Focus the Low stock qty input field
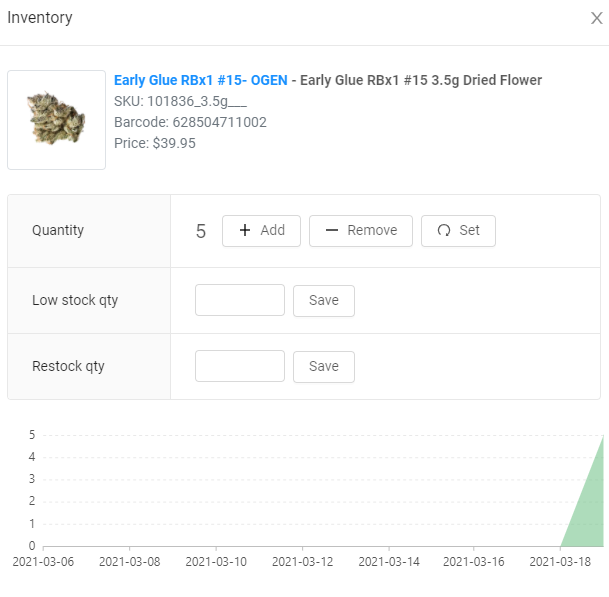Viewport: 609px width, 597px height. tap(240, 300)
